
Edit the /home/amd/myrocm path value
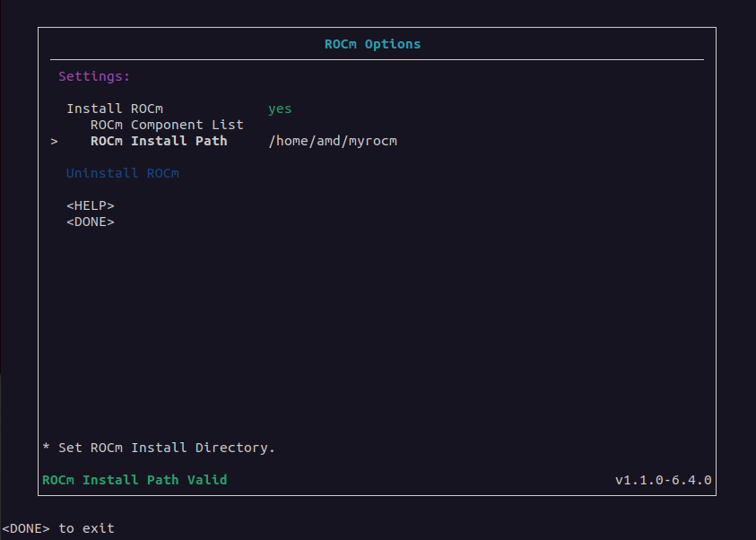[x=332, y=141]
